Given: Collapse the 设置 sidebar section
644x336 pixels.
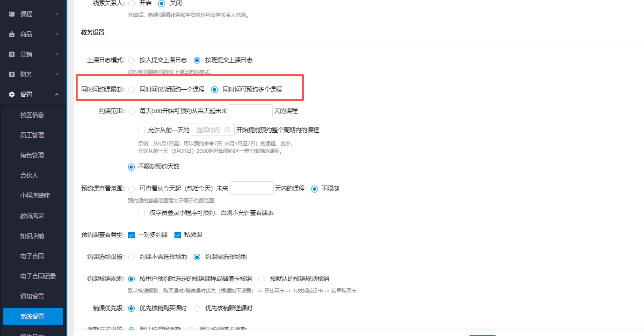Looking at the screenshot, I should point(33,94).
